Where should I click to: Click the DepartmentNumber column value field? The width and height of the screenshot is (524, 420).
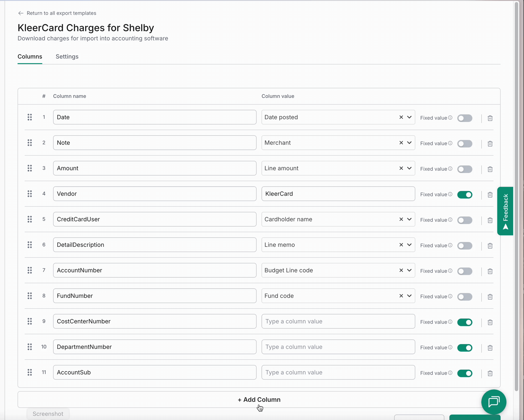(338, 347)
